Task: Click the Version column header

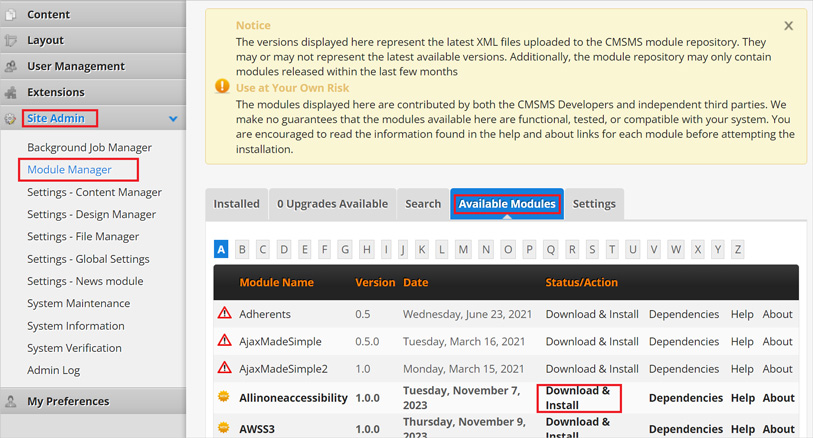Action: click(x=375, y=282)
